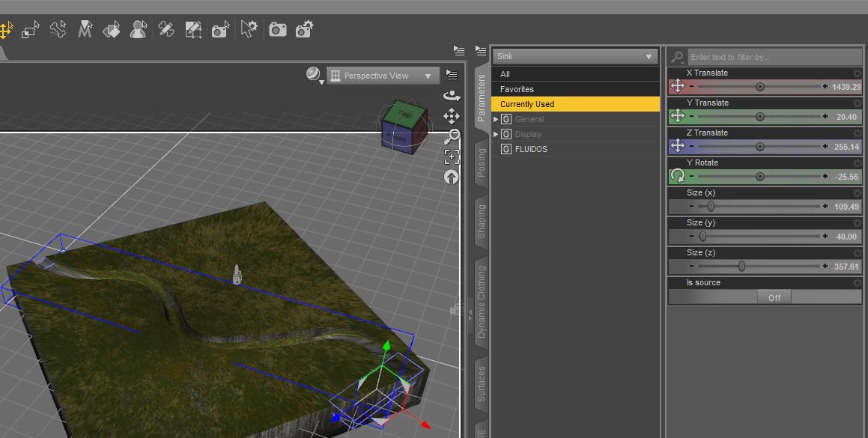The height and width of the screenshot is (438, 868).
Task: Open the Sink node selection dropdown
Action: pyautogui.click(x=575, y=57)
